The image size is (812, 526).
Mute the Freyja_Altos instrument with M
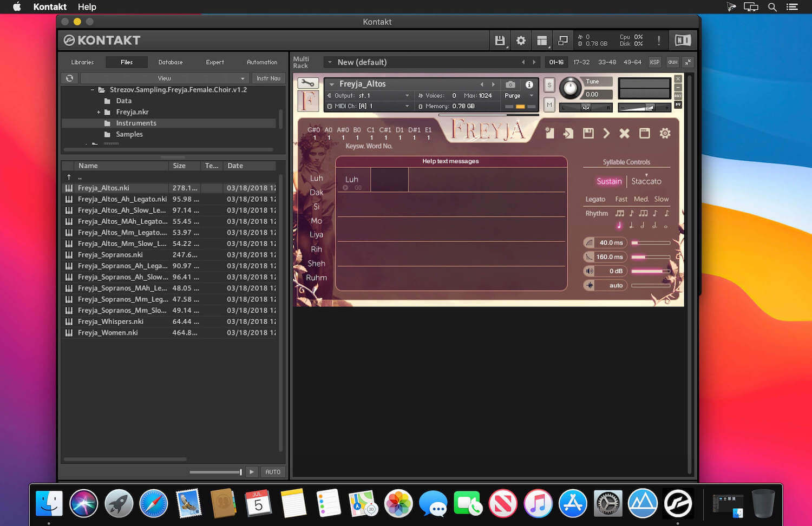[x=549, y=104]
